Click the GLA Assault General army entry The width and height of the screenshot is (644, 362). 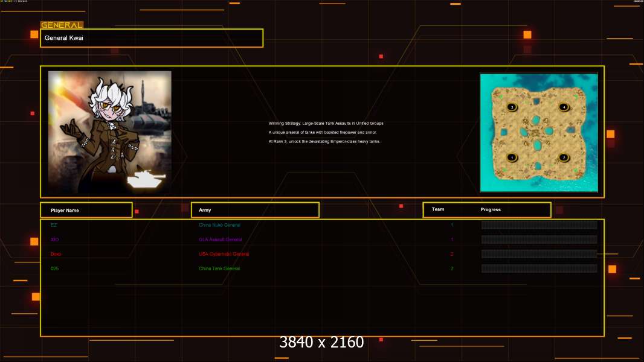[220, 240]
